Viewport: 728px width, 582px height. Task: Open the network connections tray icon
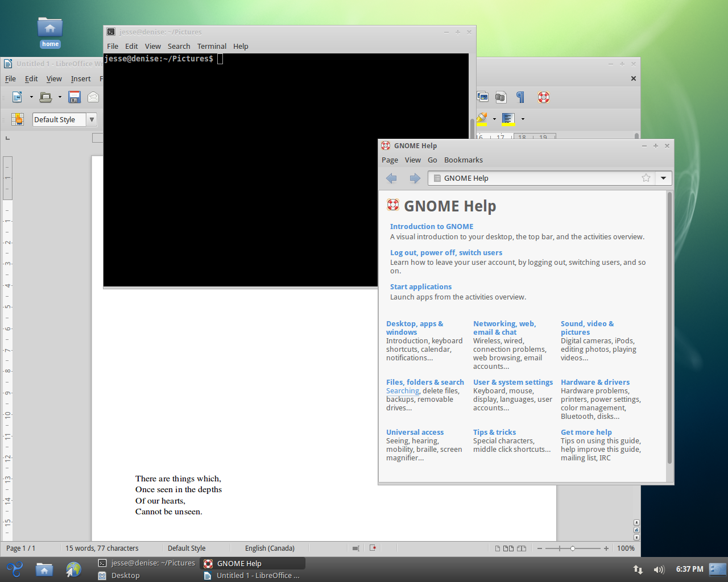(x=638, y=569)
